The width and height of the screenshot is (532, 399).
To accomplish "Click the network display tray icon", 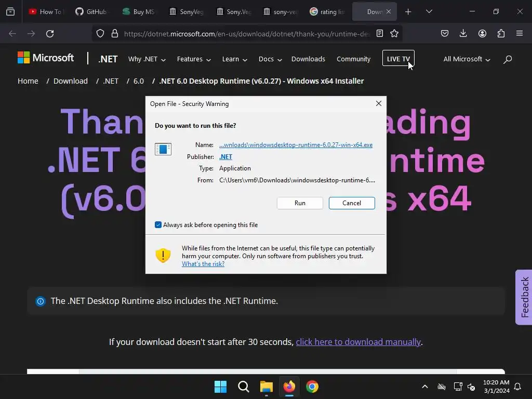I will point(458,387).
